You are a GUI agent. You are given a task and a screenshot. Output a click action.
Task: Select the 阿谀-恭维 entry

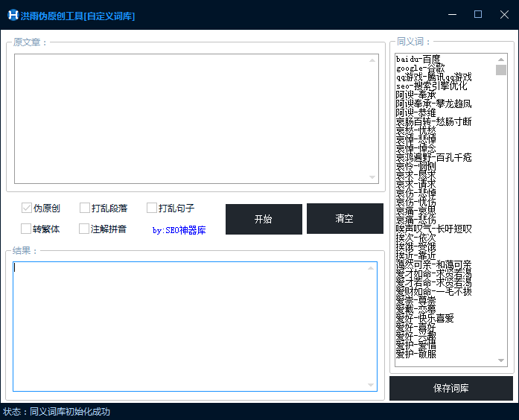(x=415, y=113)
